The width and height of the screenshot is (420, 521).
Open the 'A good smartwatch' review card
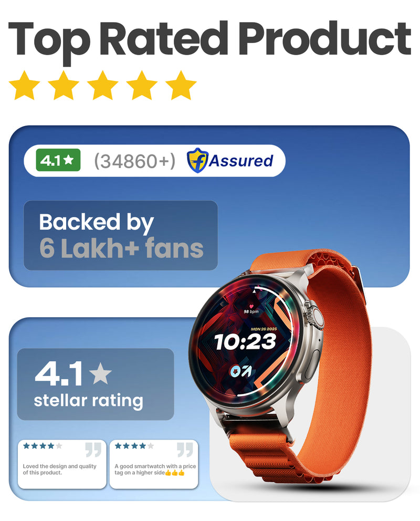point(154,464)
